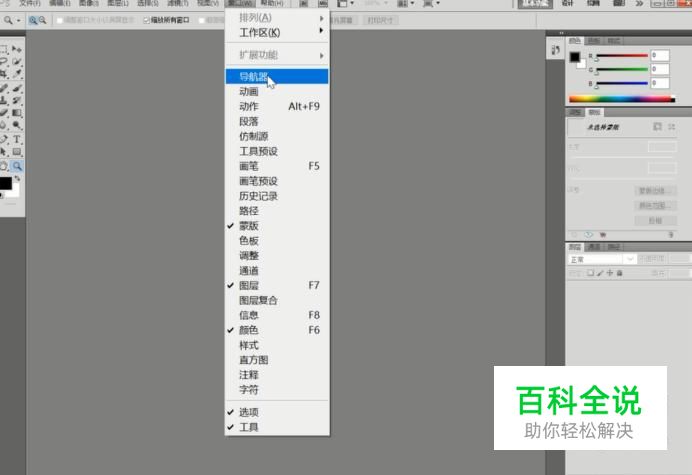Expand the 排列(A) submenu
The image size is (692, 475).
point(277,18)
